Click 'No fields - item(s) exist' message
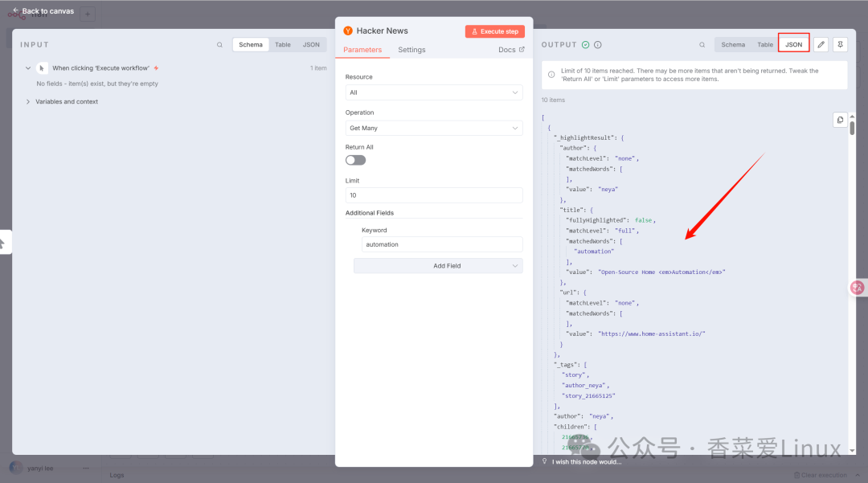 (97, 84)
